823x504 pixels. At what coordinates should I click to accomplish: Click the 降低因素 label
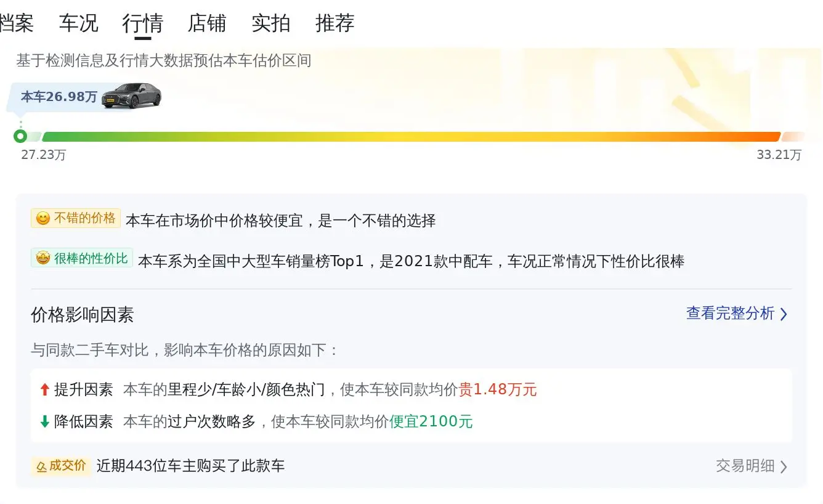pos(84,421)
